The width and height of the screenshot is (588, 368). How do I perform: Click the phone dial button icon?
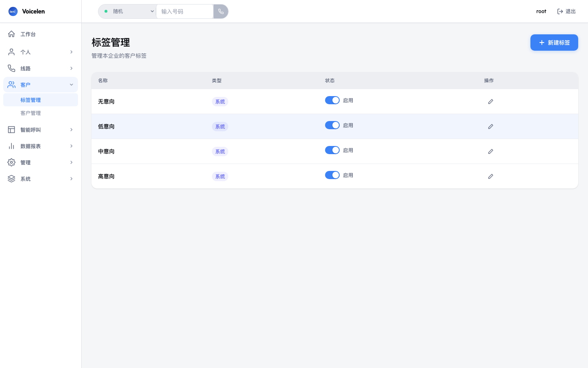221,11
